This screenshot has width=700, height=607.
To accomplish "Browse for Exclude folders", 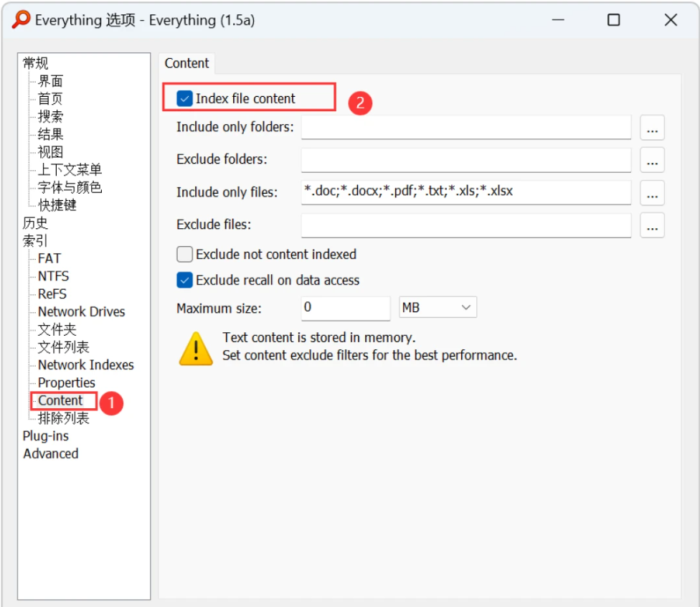I will click(652, 160).
